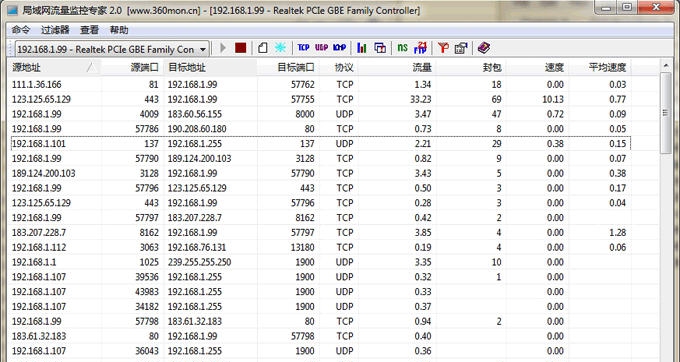Click source port 43983 cell

[x=147, y=292]
